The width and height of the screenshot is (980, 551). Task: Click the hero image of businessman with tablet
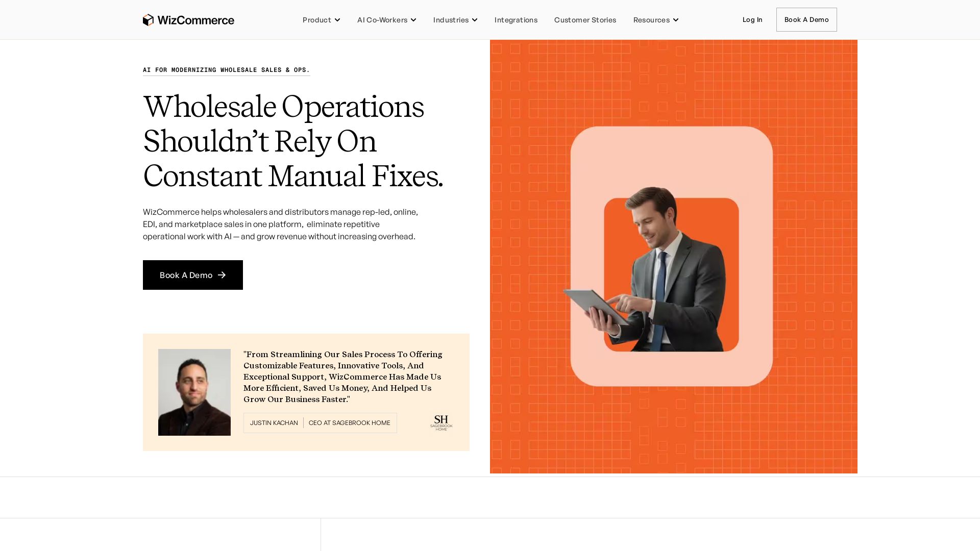674,257
